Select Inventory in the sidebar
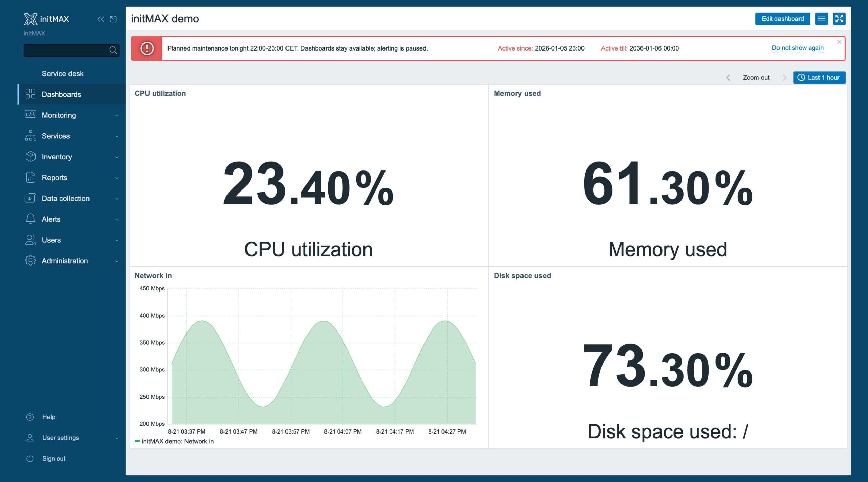The height and width of the screenshot is (482, 868). click(72, 157)
